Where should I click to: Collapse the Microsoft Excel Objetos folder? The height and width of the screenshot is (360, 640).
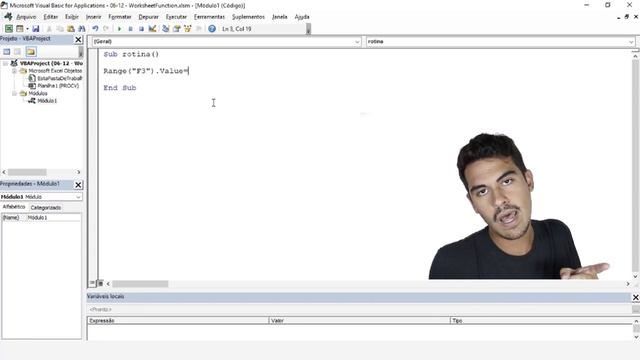14,71
